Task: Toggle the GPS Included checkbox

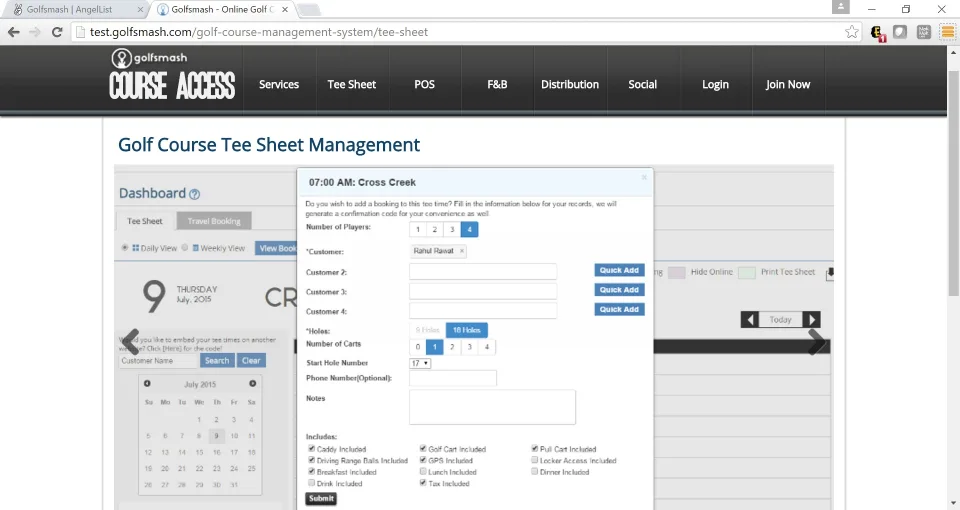Action: coord(423,460)
